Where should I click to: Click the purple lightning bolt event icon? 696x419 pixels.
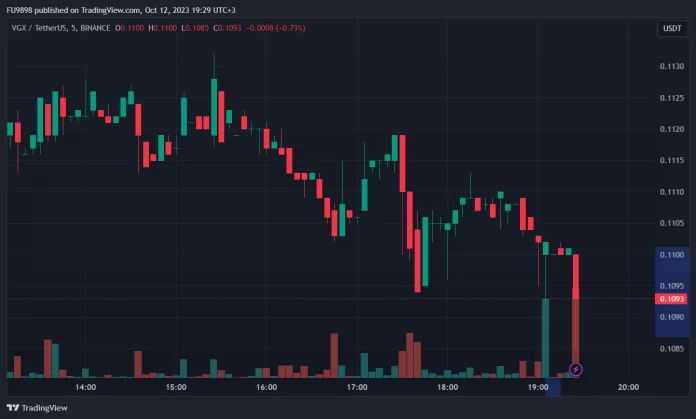coord(576,369)
